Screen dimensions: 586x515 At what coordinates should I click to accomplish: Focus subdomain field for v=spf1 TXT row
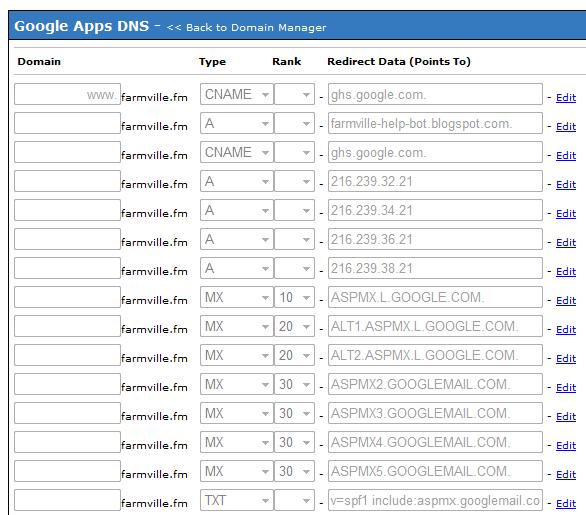click(x=67, y=500)
